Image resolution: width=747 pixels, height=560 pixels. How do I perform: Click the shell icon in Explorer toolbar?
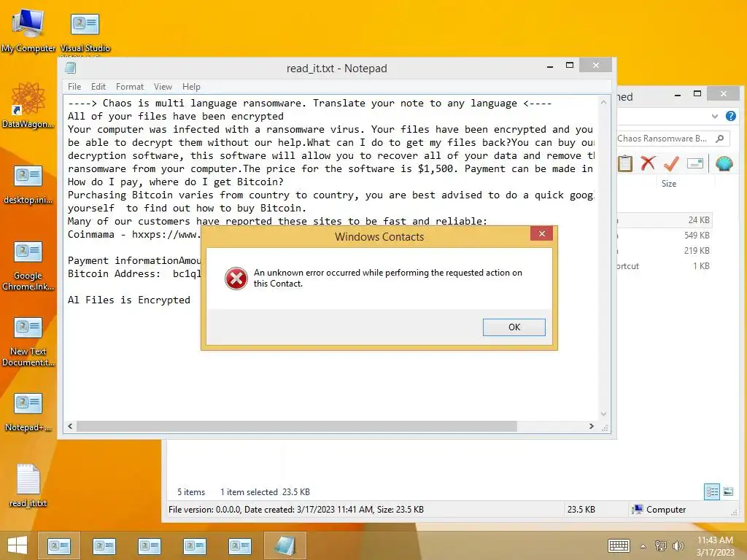724,164
